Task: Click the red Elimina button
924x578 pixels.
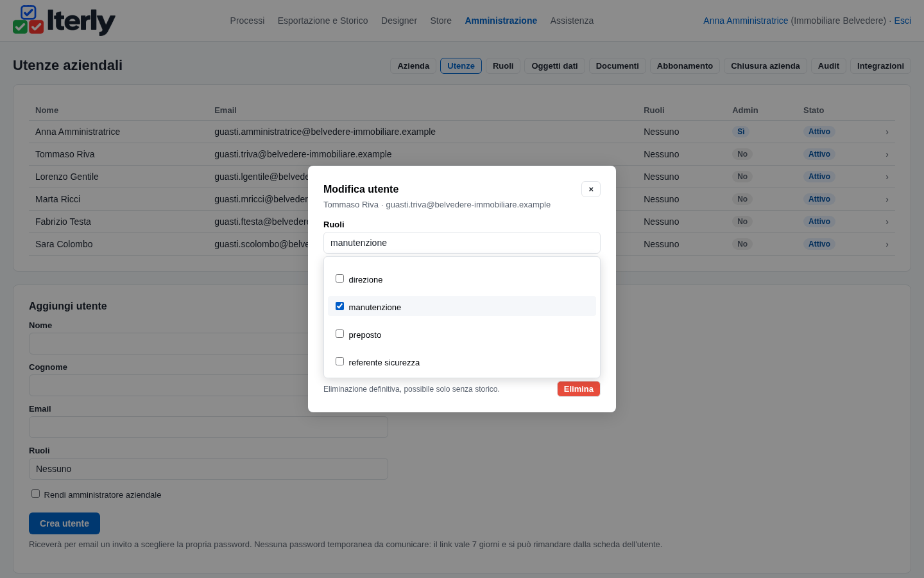Action: click(579, 389)
